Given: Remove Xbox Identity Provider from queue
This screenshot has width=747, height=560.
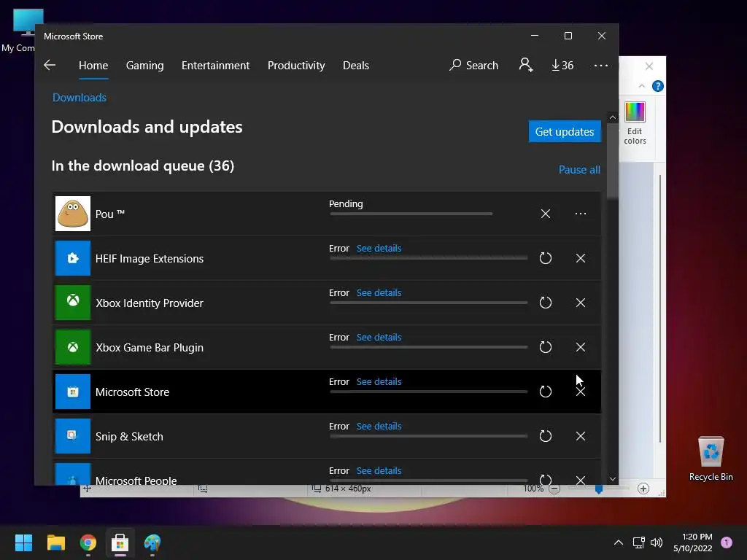Looking at the screenshot, I should [580, 303].
